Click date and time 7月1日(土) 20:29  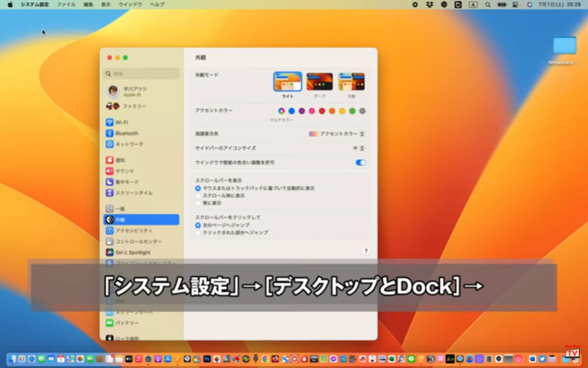coord(560,4)
